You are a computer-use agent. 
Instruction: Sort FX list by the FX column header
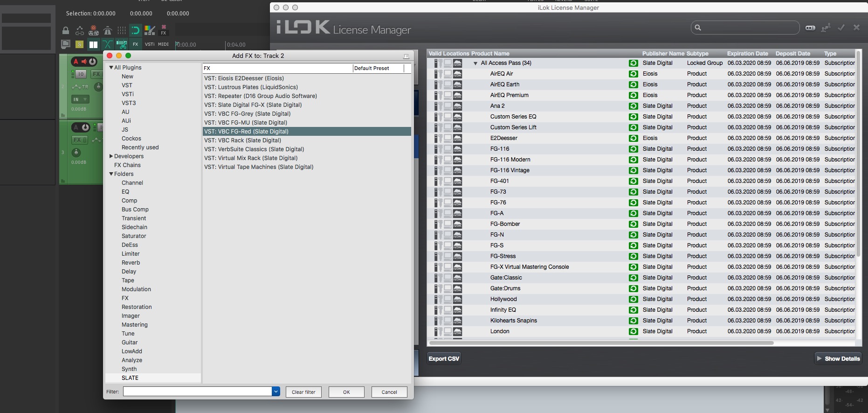point(278,68)
